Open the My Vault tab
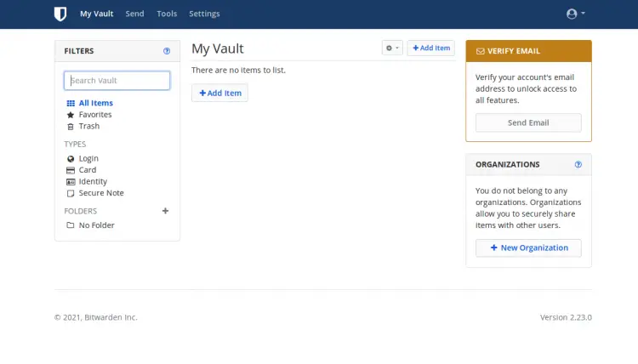The image size is (638, 364). coord(96,14)
